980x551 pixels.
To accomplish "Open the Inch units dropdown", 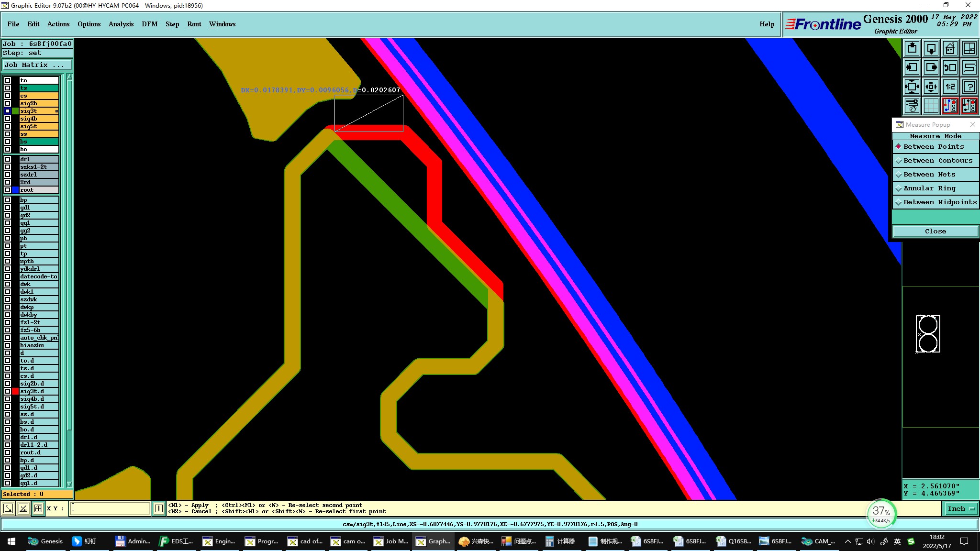I will point(960,508).
